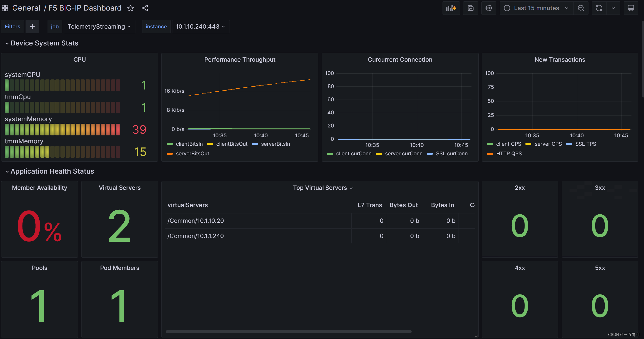This screenshot has width=644, height=339.
Task: Open the Last 15 minutes time picker
Action: coord(536,8)
